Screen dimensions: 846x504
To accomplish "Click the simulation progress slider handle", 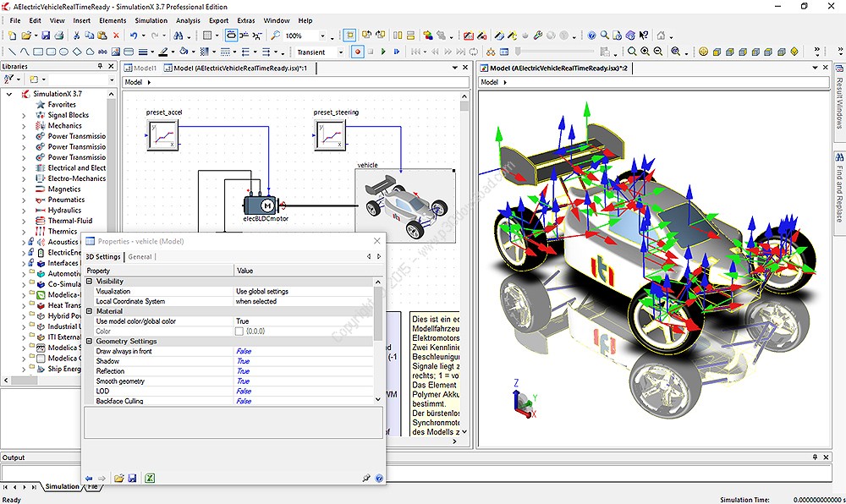I will (518, 52).
